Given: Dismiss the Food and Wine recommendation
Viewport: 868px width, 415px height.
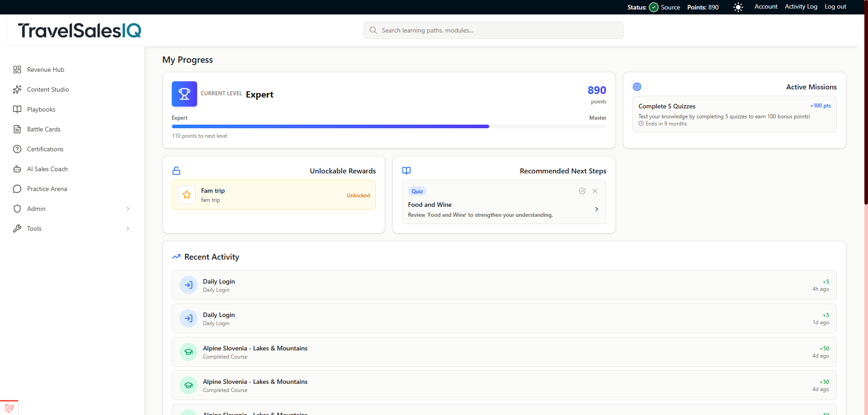Looking at the screenshot, I should point(595,191).
